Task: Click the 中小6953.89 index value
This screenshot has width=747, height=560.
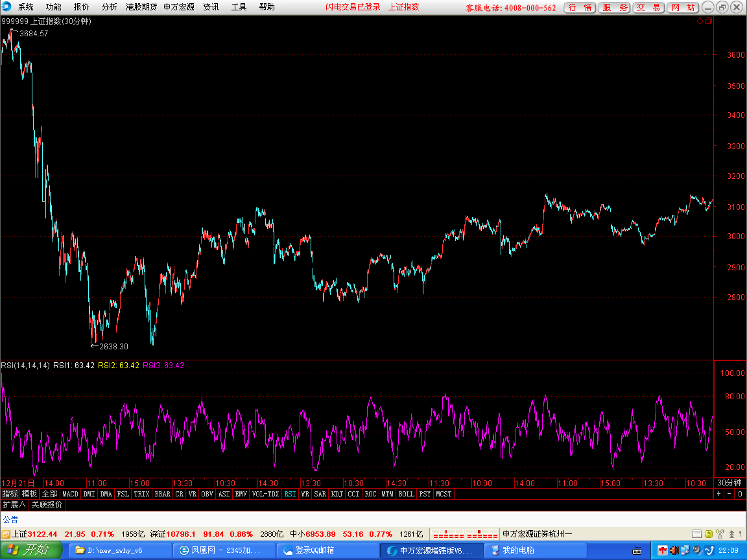Action: (313, 534)
